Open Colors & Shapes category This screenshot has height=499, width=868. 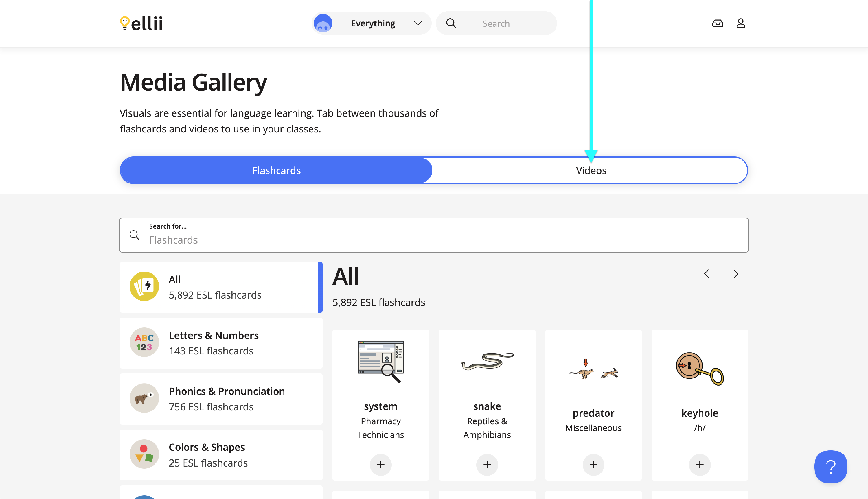click(221, 455)
